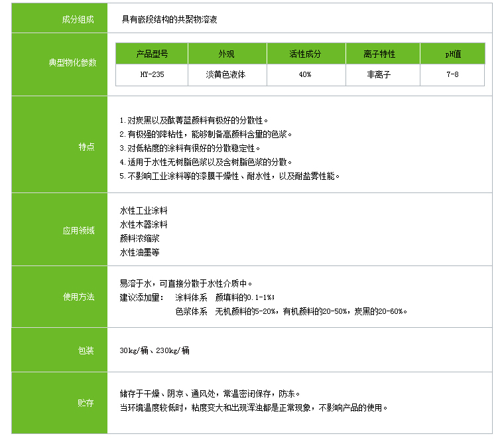The height and width of the screenshot is (440, 504).
Task: Select the 水性木器涂料 application line
Action: 143,224
